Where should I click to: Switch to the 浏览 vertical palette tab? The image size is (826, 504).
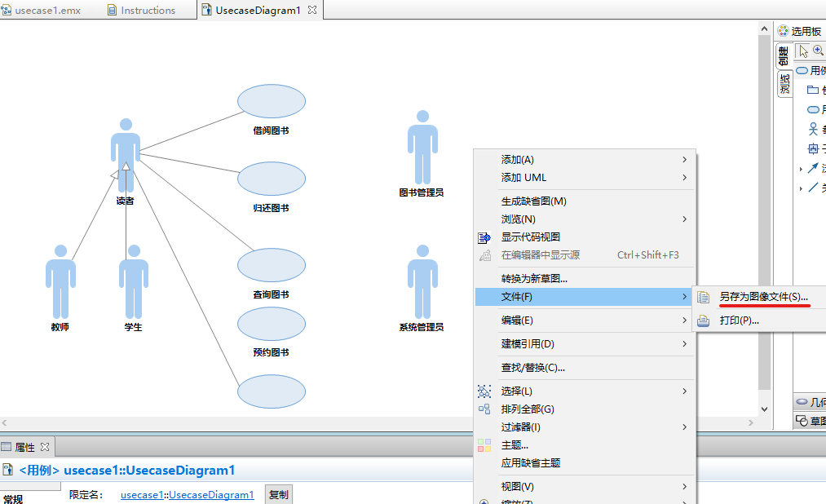[784, 83]
